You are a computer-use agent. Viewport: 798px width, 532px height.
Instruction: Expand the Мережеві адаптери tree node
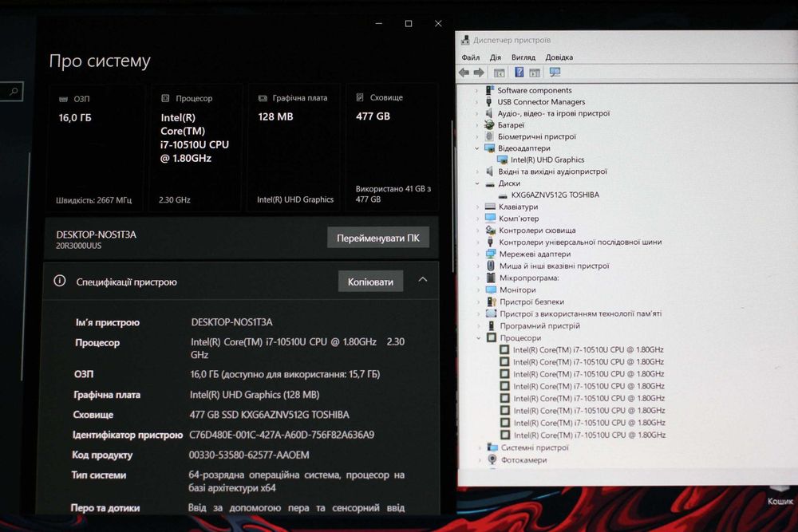point(478,254)
